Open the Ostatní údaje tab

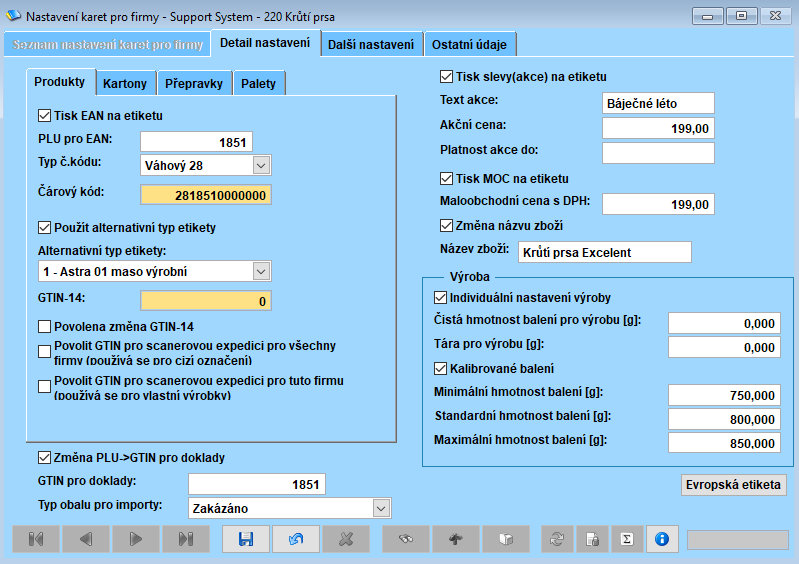pos(469,45)
